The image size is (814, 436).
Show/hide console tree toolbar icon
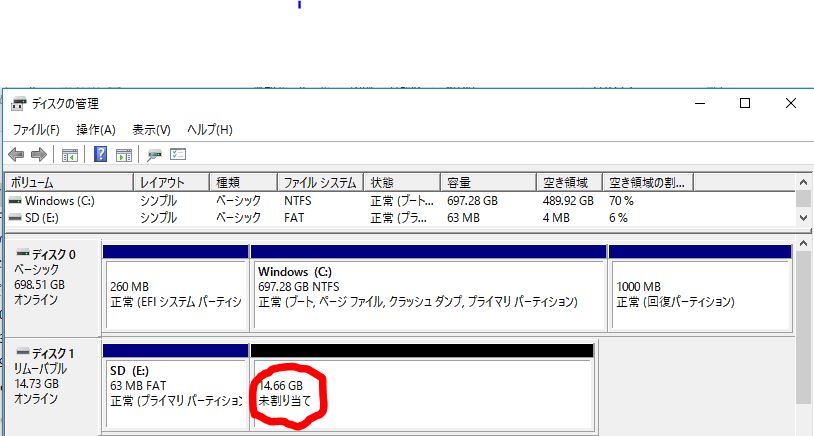[70, 155]
